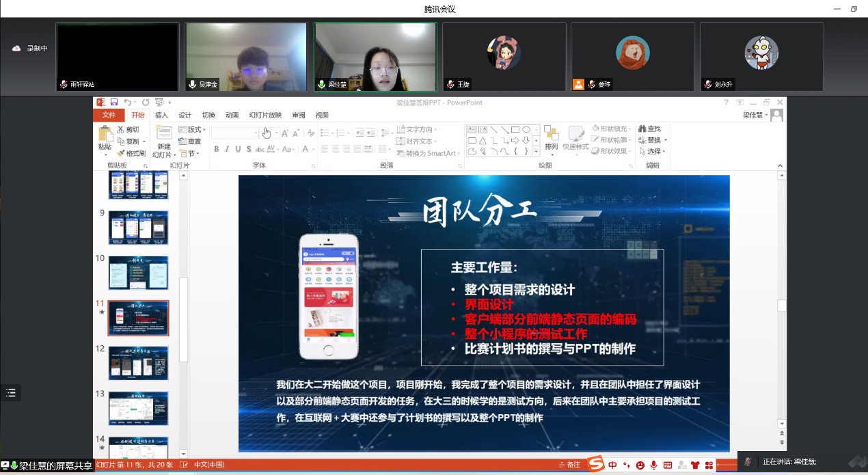The height and width of the screenshot is (475, 868).
Task: Click the Replace (替换) icon
Action: point(649,139)
